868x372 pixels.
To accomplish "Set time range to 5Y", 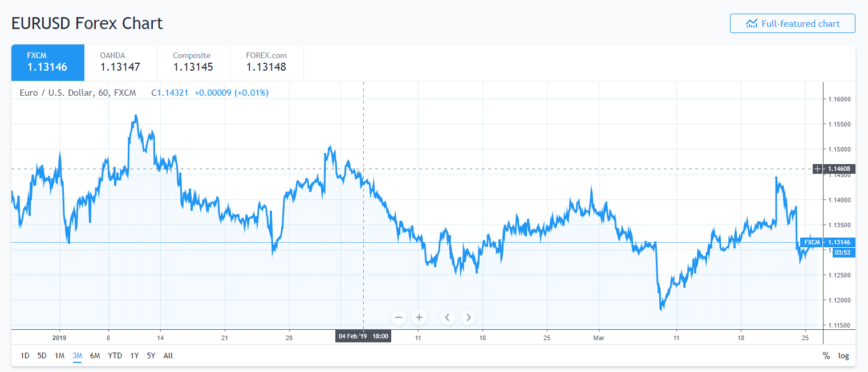I will click(151, 355).
